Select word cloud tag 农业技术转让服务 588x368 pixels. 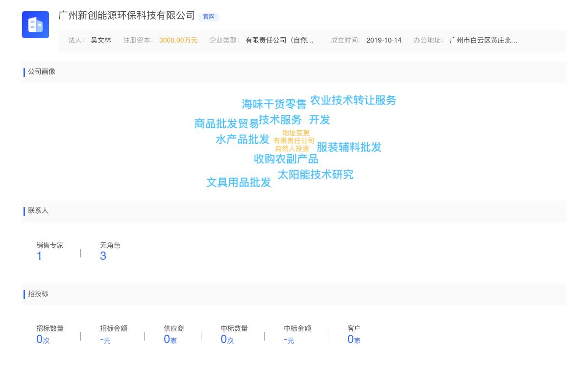tap(353, 100)
